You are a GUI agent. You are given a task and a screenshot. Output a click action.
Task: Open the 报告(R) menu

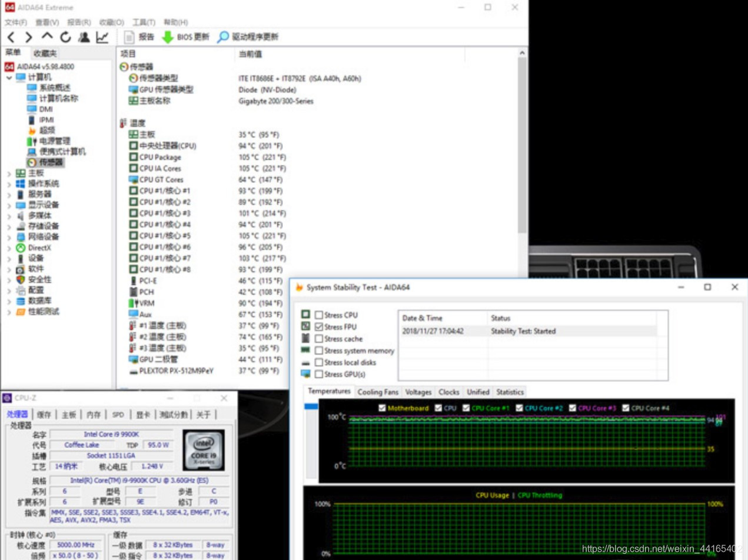point(79,22)
